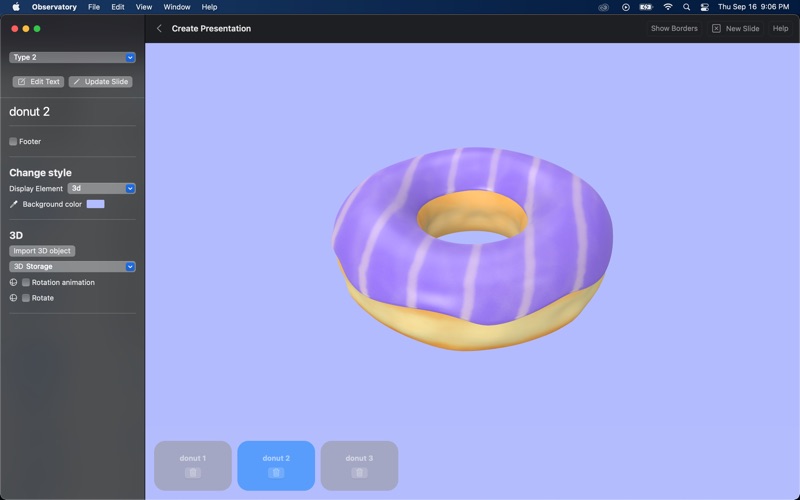The height and width of the screenshot is (500, 800).
Task: Open the Apple menu
Action: coord(16,7)
